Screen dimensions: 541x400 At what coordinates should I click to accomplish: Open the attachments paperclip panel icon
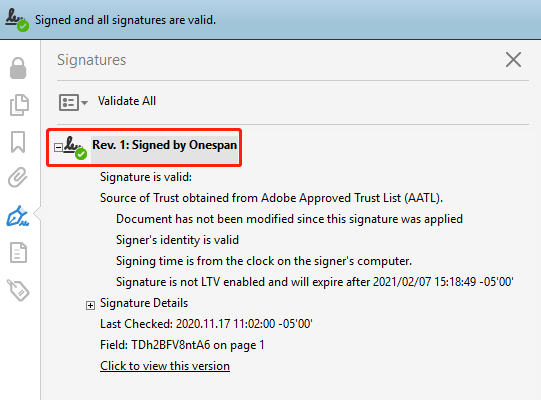click(18, 177)
